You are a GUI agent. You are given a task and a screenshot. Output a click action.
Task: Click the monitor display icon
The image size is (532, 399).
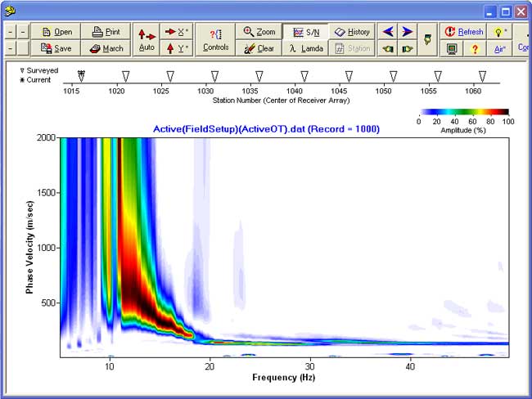pos(452,49)
